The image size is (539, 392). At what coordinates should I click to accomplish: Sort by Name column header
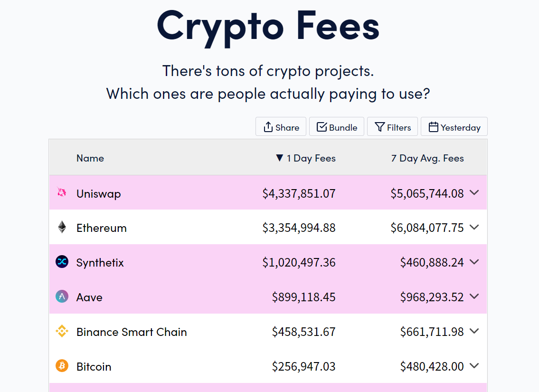tap(90, 158)
